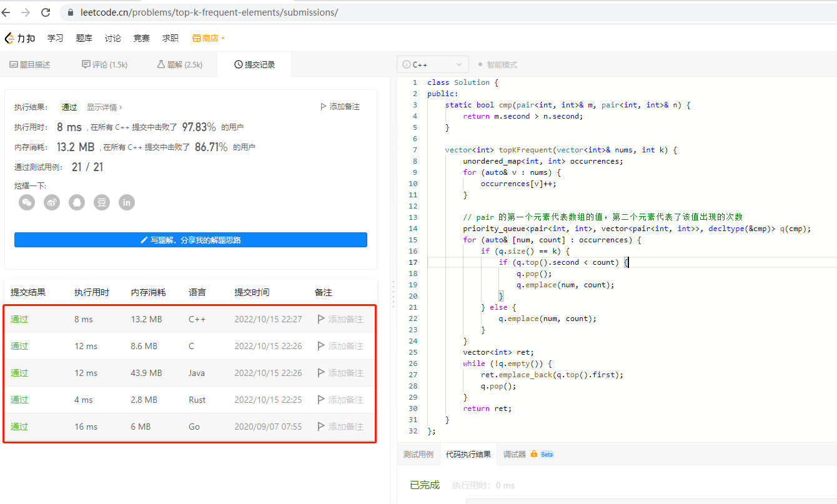
Task: Open the 商店 dropdown menu
Action: [209, 38]
